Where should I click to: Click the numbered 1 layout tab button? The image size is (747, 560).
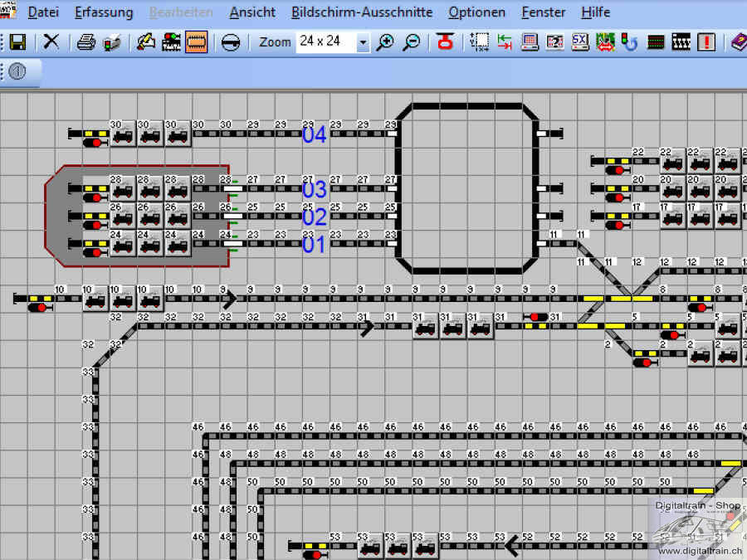[18, 72]
